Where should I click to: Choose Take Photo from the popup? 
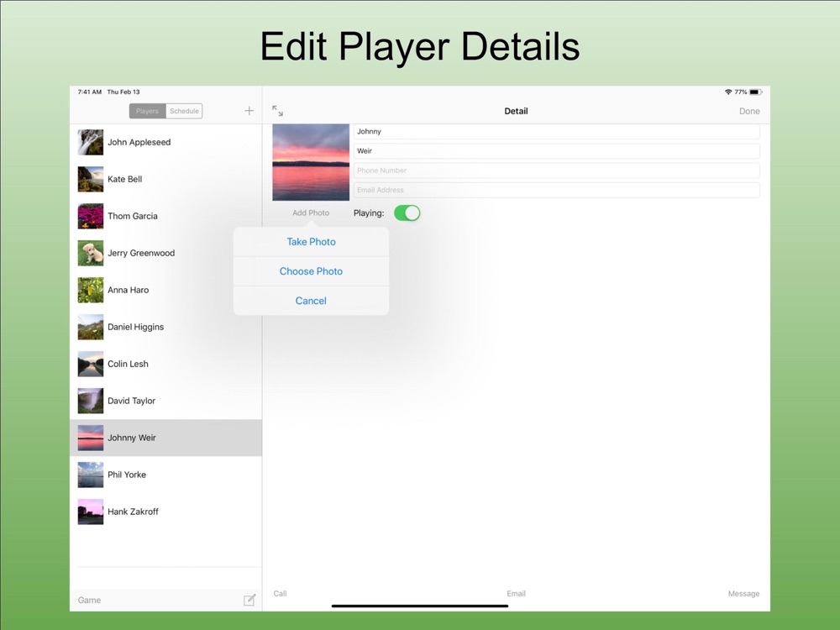tap(312, 242)
